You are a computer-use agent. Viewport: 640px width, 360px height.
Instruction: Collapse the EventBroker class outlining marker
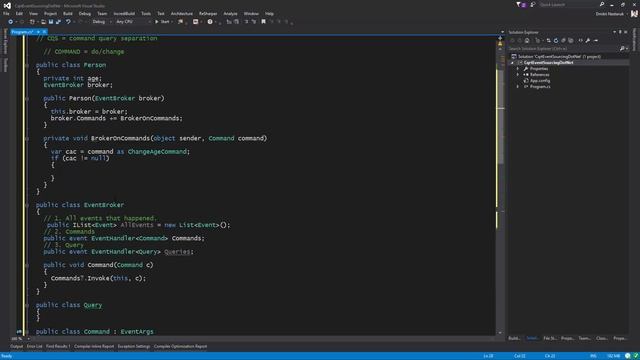click(27, 205)
